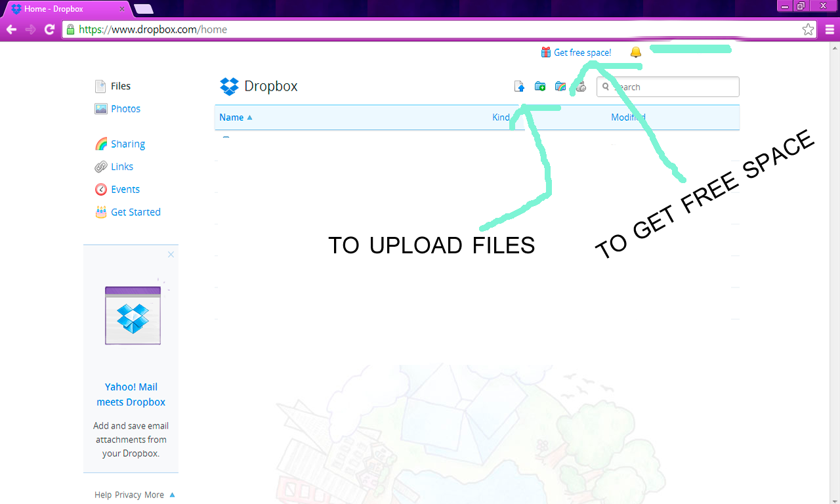Click the Files page icon in sidebar
Image resolution: width=840 pixels, height=504 pixels.
pyautogui.click(x=100, y=86)
